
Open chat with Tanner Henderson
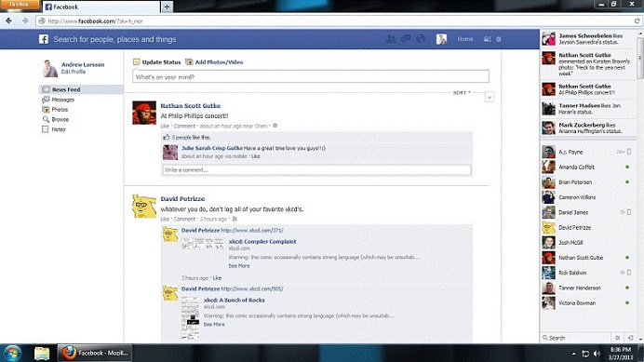(588, 288)
